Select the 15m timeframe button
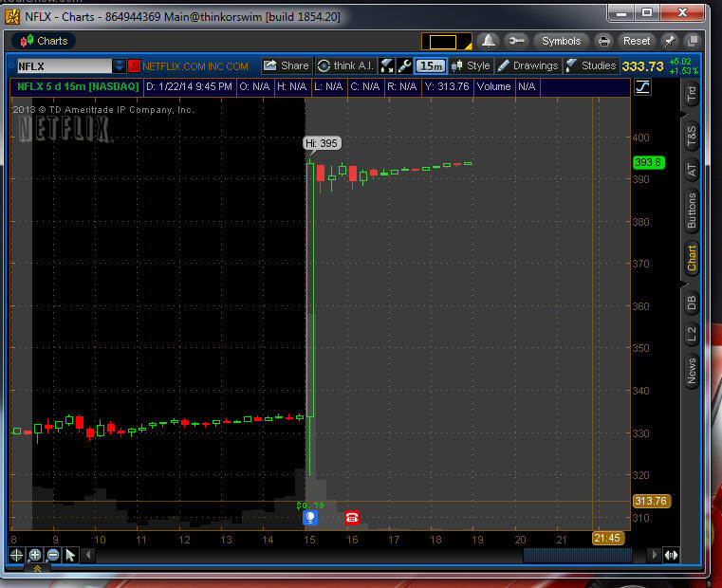 [x=431, y=65]
